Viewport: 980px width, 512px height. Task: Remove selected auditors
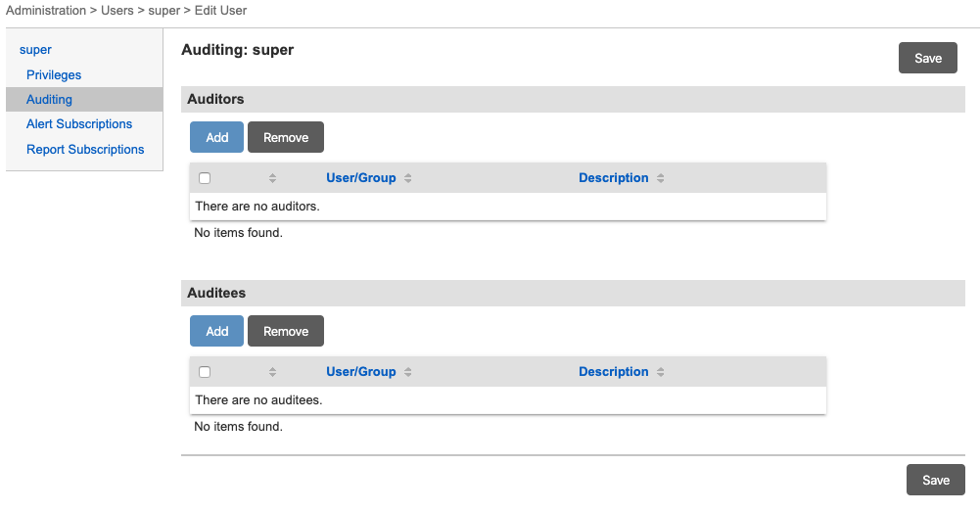(x=286, y=137)
